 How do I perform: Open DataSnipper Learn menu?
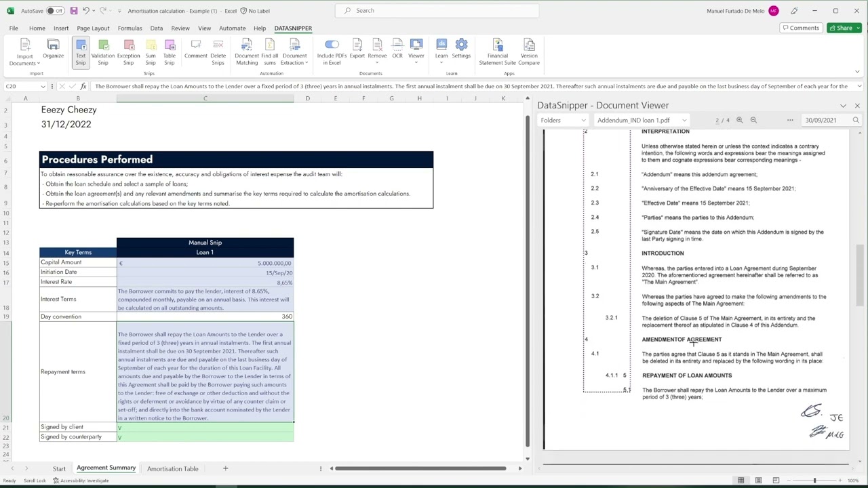coord(441,52)
